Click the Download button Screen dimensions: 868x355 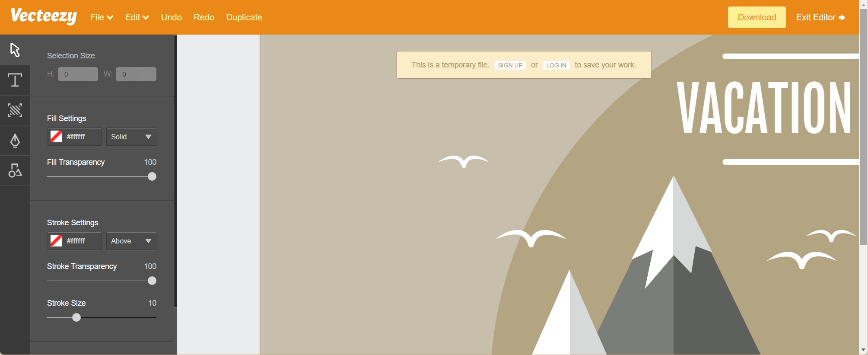tap(757, 17)
